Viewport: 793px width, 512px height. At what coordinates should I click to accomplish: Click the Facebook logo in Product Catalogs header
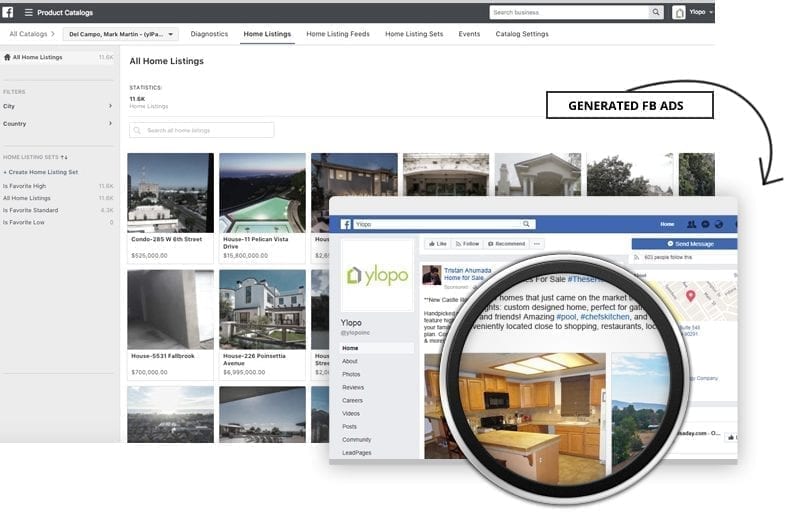(8, 12)
